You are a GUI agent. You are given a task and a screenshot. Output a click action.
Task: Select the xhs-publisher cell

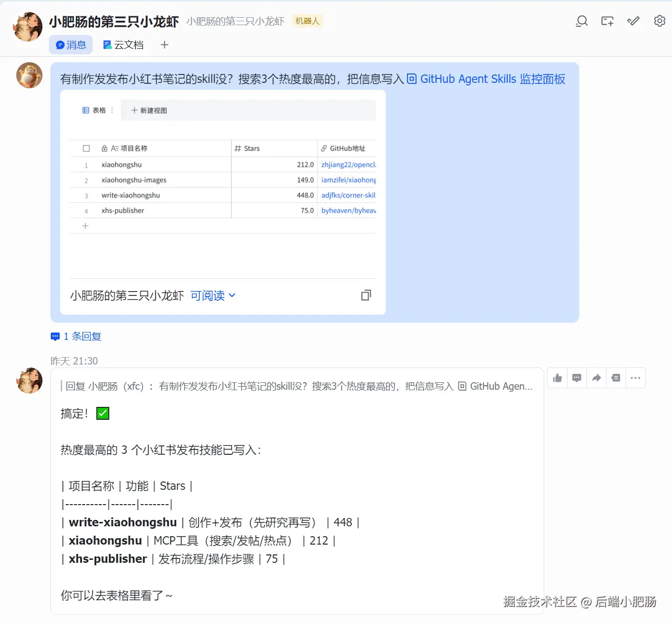tap(123, 211)
